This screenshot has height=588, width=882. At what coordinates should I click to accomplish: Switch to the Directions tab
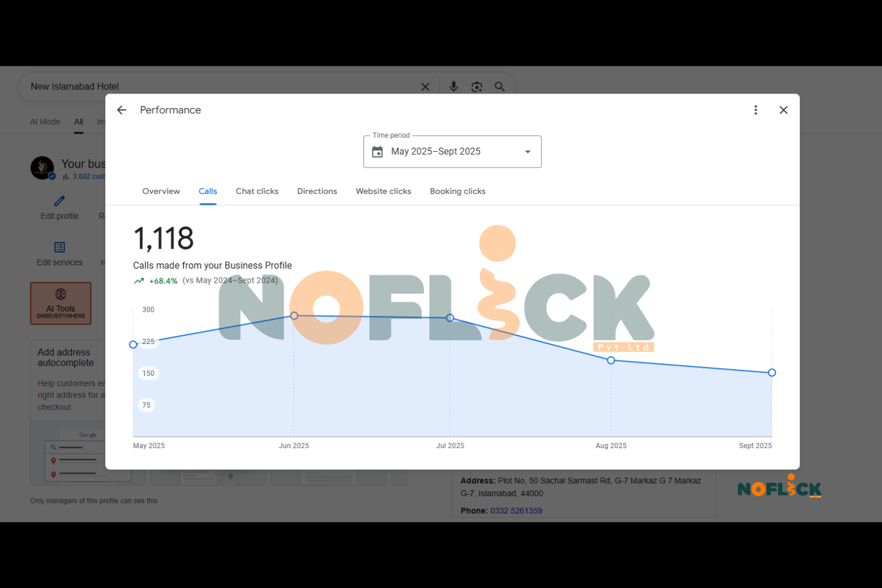coord(317,191)
